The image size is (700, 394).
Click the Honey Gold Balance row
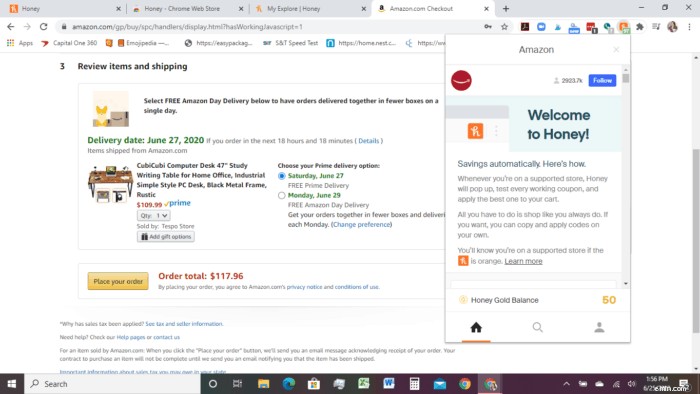tap(538, 300)
